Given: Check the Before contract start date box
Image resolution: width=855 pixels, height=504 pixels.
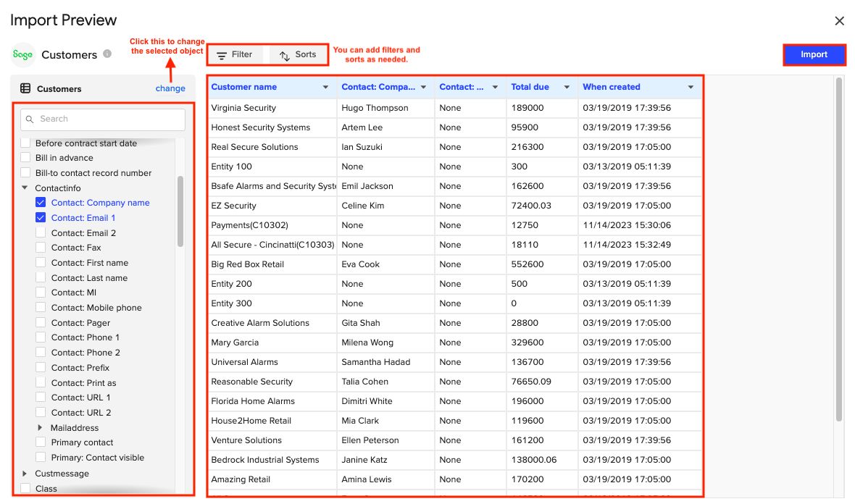Looking at the screenshot, I should click(25, 143).
